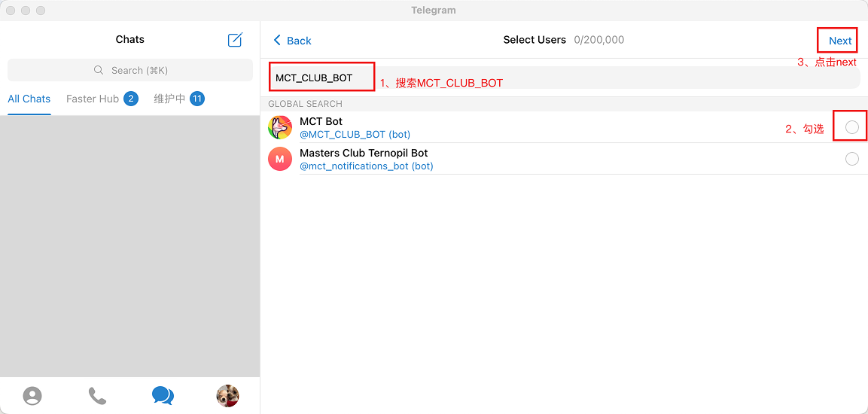Screen dimensions: 868x414
Task: Click the @MCT_CLUB_BOT (bot) username
Action: [355, 135]
